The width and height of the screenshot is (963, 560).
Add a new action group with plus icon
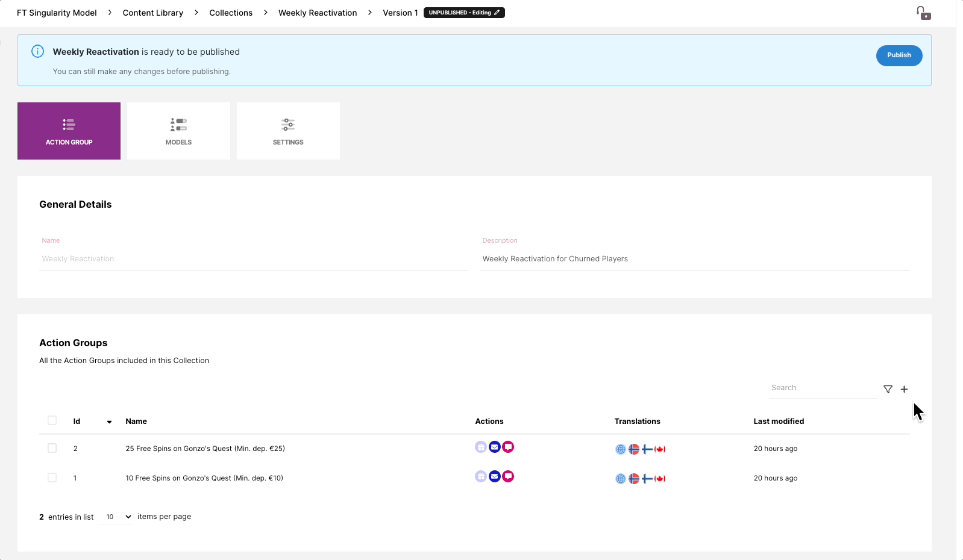click(x=904, y=389)
